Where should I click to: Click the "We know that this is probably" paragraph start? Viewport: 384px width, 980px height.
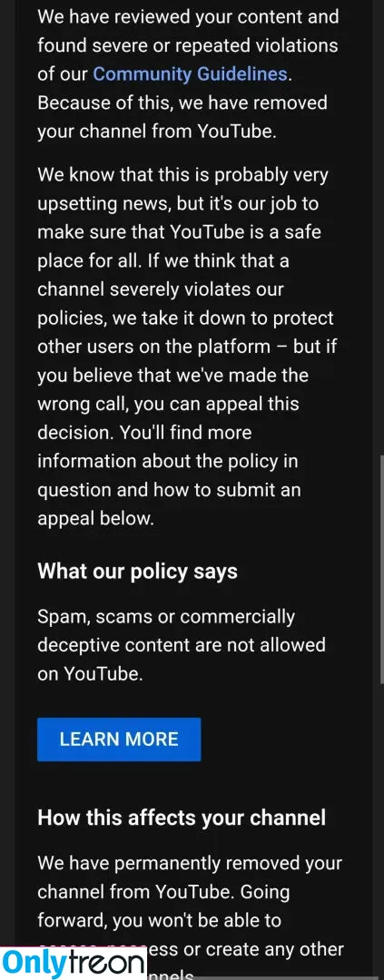(182, 175)
